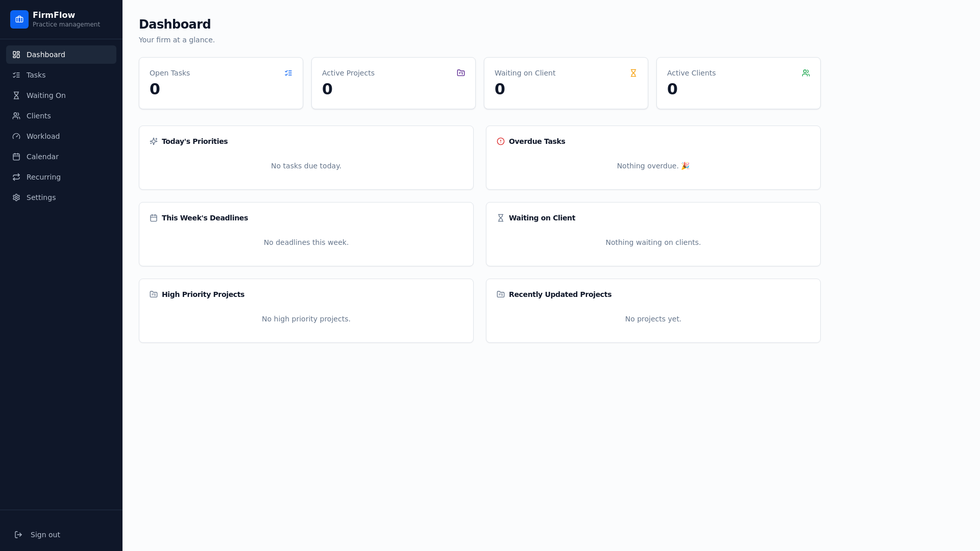The width and height of the screenshot is (980, 551).
Task: Click the Settings gear icon in sidebar
Action: (x=16, y=197)
